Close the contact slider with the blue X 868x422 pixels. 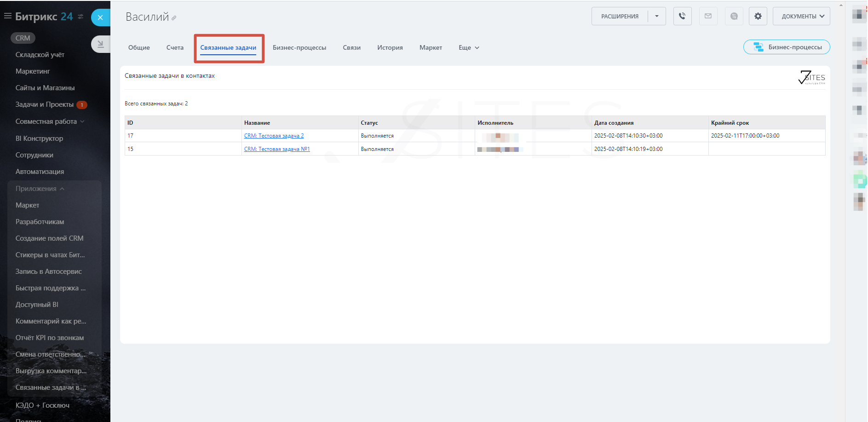pyautogui.click(x=100, y=17)
